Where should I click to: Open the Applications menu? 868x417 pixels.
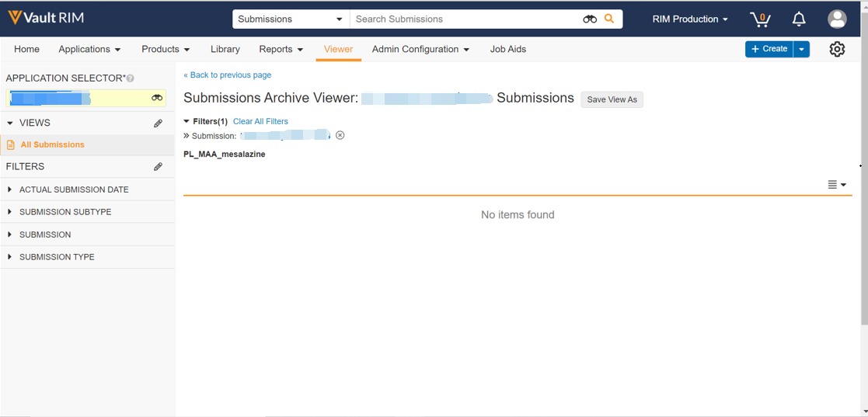[x=89, y=49]
